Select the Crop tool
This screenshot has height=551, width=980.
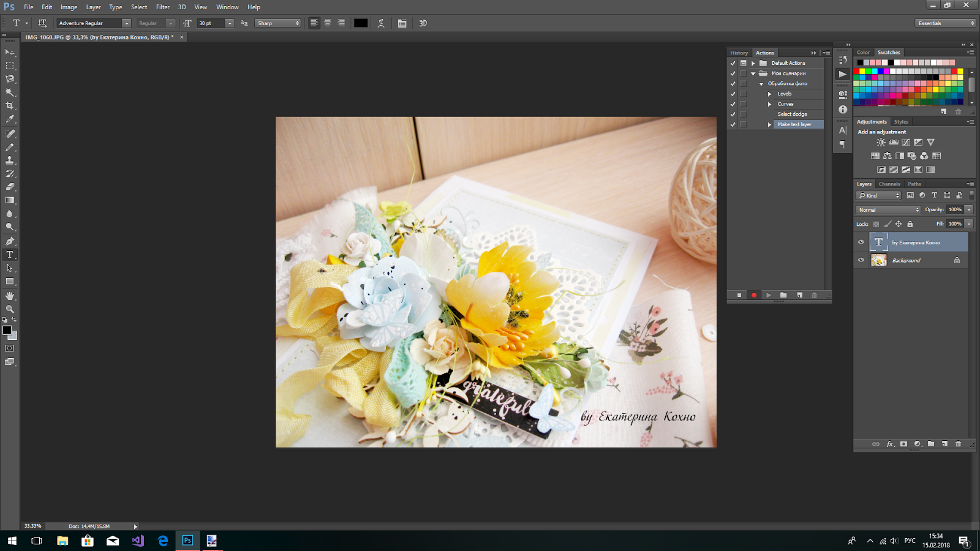pyautogui.click(x=10, y=106)
